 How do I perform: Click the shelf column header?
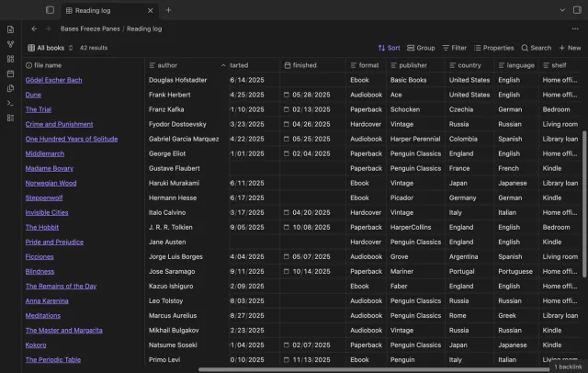(561, 65)
